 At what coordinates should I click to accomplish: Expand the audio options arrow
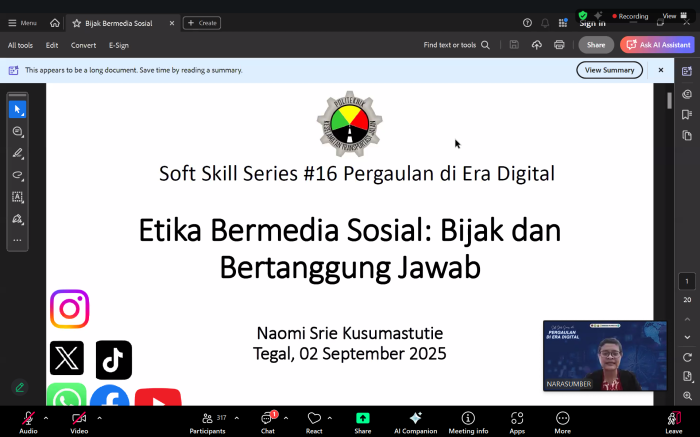pos(46,418)
